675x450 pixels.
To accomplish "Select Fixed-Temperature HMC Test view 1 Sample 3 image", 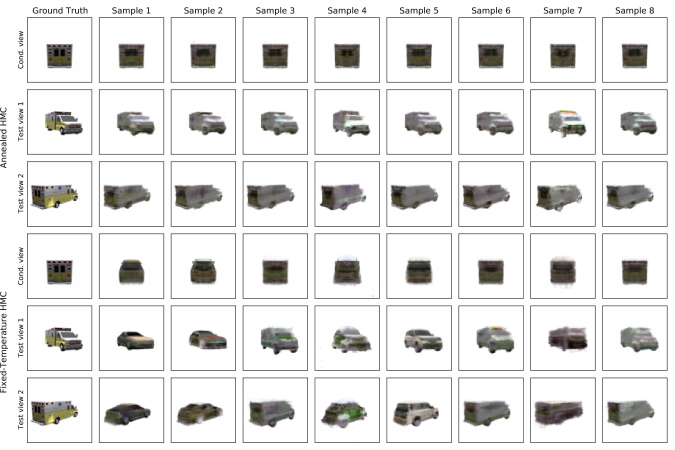I will coord(275,338).
